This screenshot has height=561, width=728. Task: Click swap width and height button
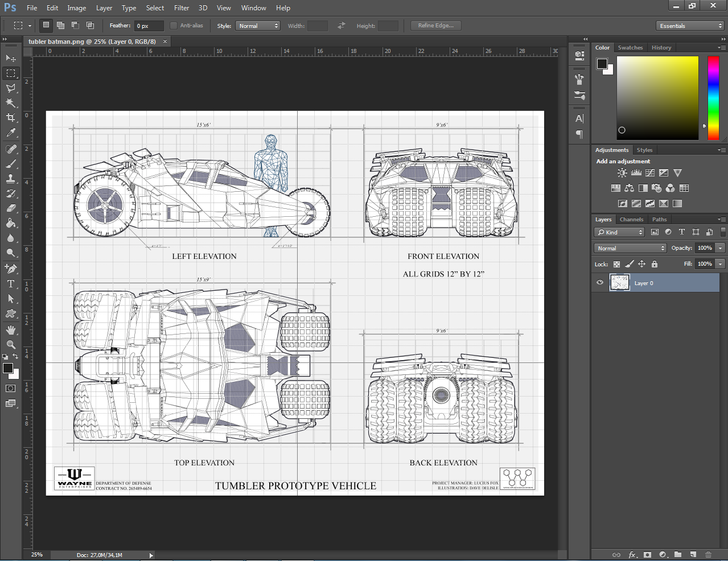tap(342, 26)
